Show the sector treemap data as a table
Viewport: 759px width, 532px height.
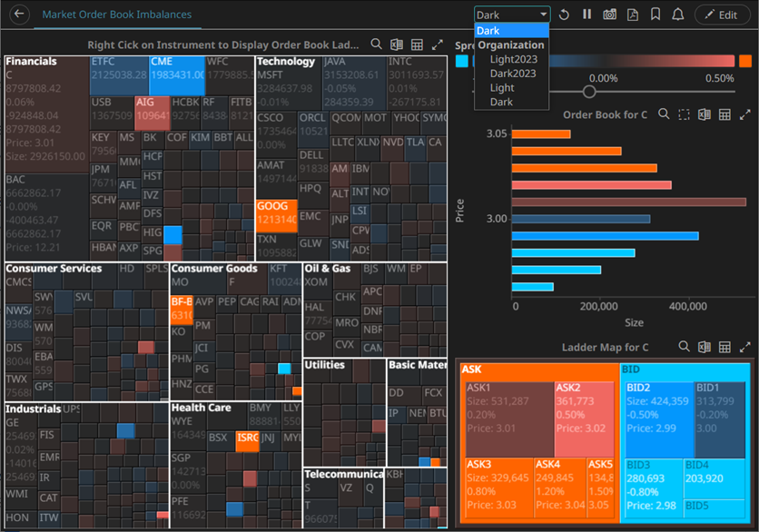pos(417,44)
